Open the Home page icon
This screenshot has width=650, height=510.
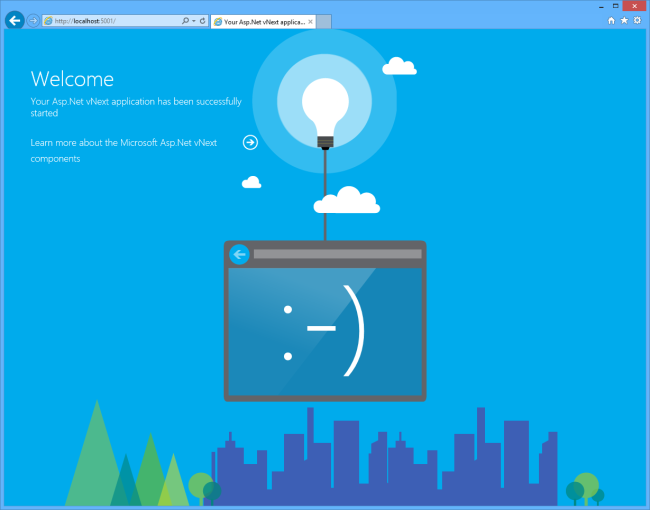[x=611, y=20]
